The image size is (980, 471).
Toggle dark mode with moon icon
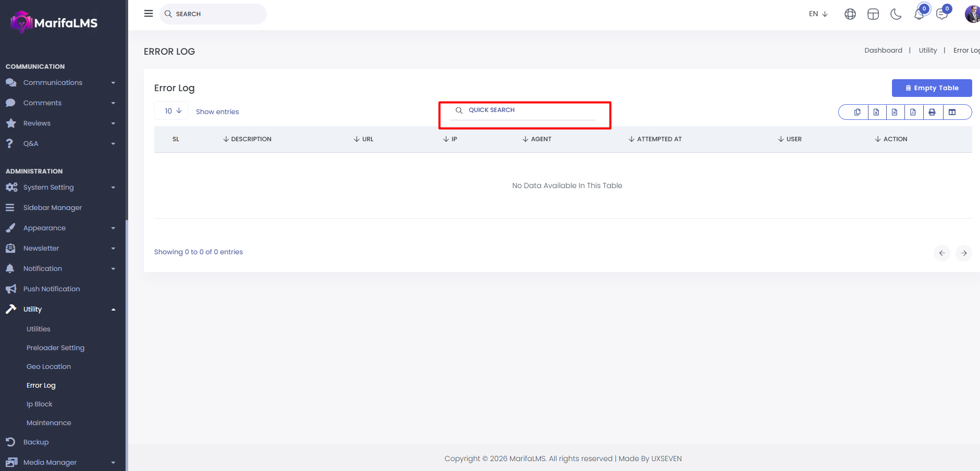click(x=896, y=14)
